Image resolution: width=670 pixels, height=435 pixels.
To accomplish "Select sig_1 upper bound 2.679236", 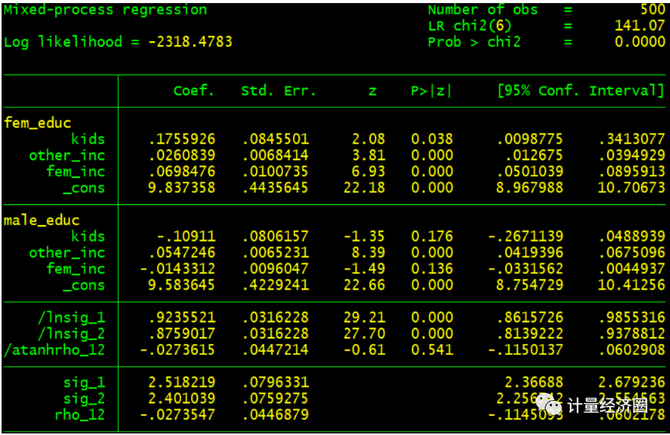I will 632,382.
